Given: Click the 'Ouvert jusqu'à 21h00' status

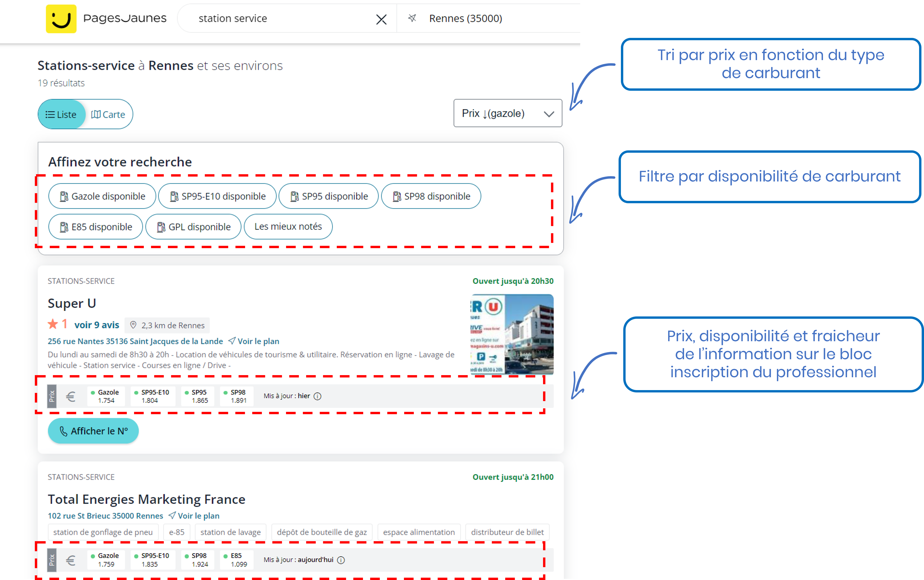Looking at the screenshot, I should (x=513, y=477).
